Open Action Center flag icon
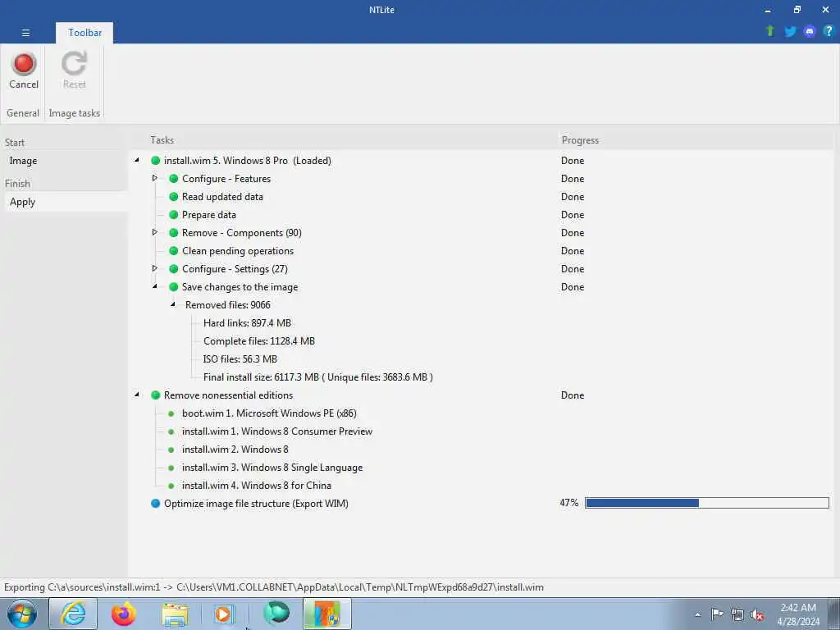 click(717, 614)
